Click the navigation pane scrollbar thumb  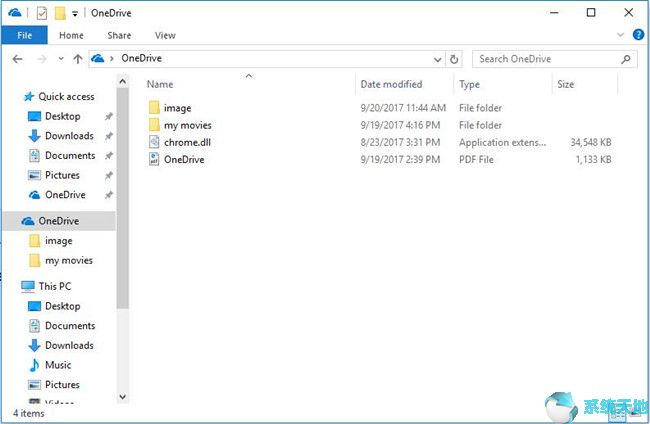[123, 199]
